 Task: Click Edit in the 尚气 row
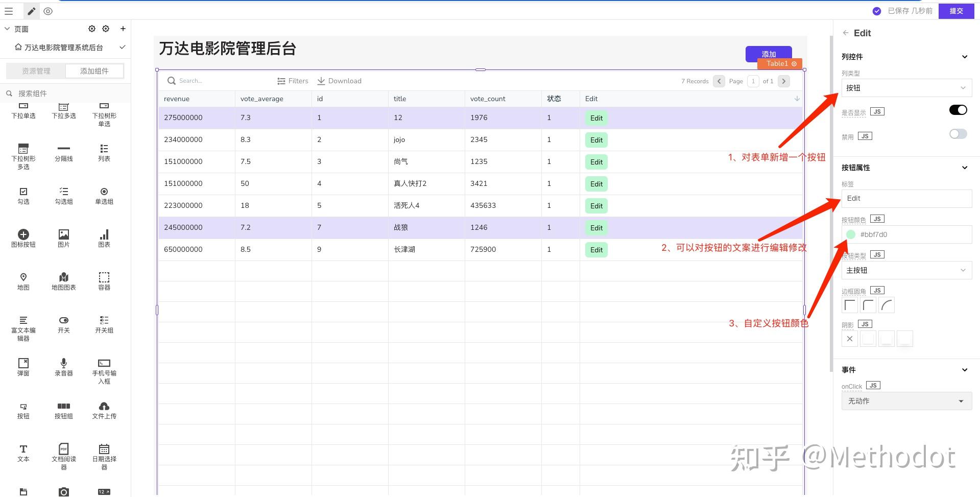[596, 162]
